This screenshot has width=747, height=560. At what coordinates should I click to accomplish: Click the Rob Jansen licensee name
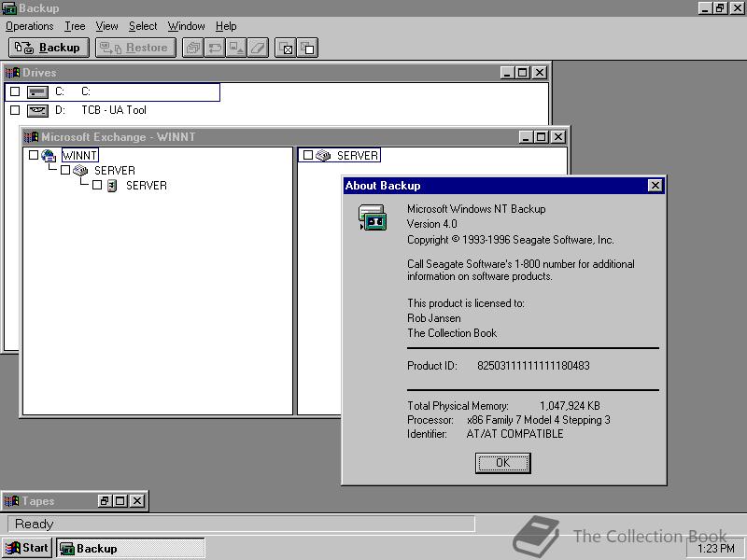pyautogui.click(x=433, y=318)
